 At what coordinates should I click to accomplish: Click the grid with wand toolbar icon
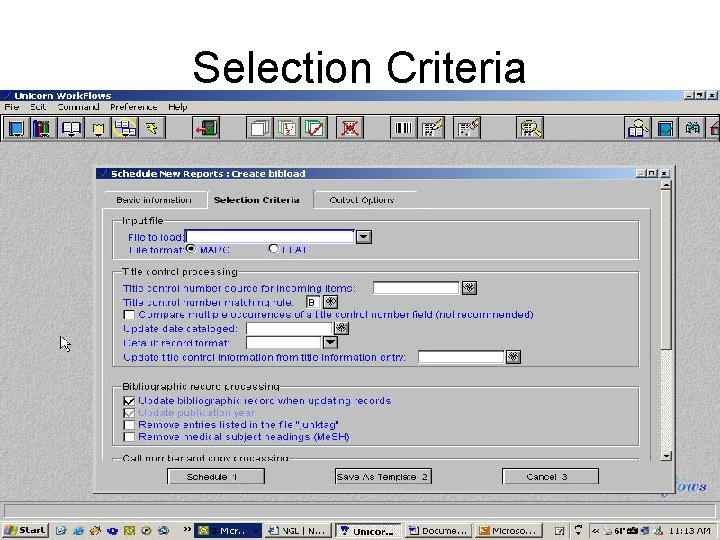(467, 128)
